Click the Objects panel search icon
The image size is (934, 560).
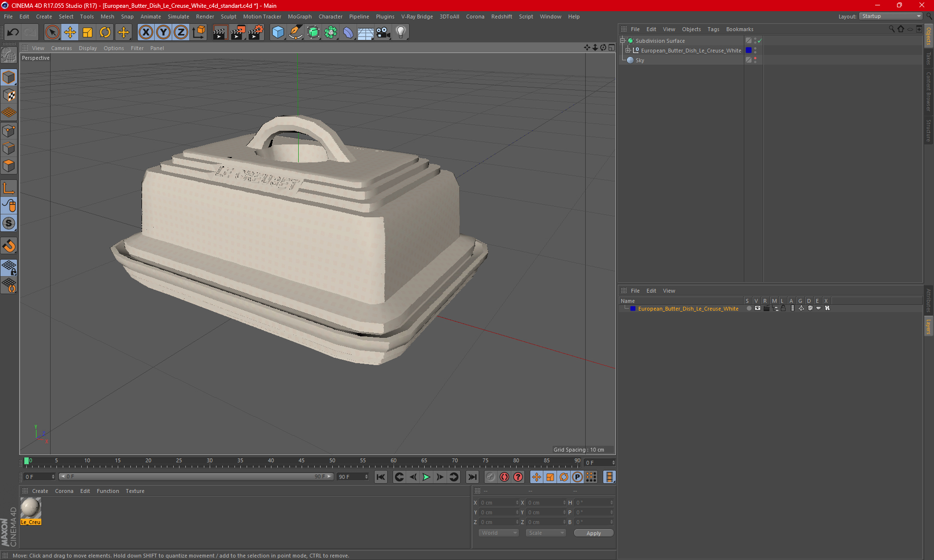coord(892,29)
